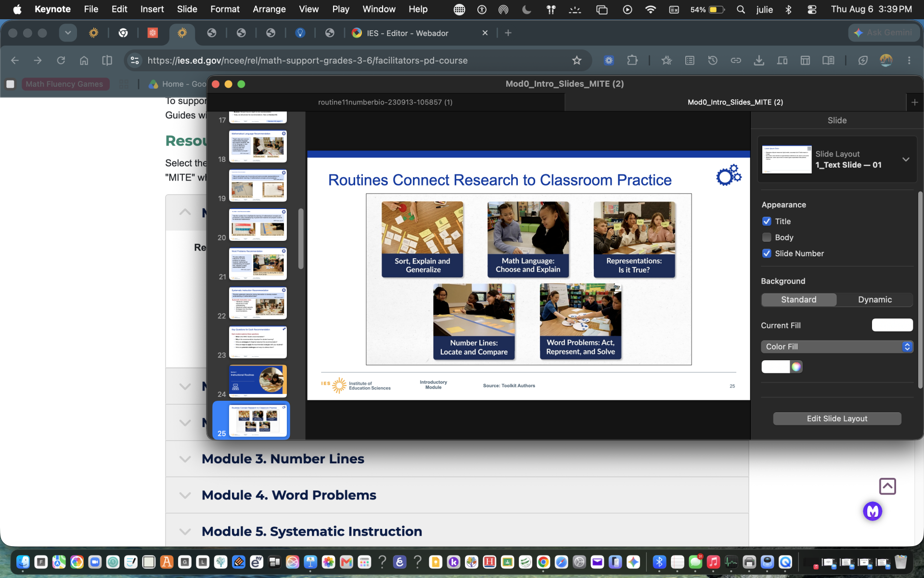Click the Copy link icon in Chrome toolbar

[736, 60]
